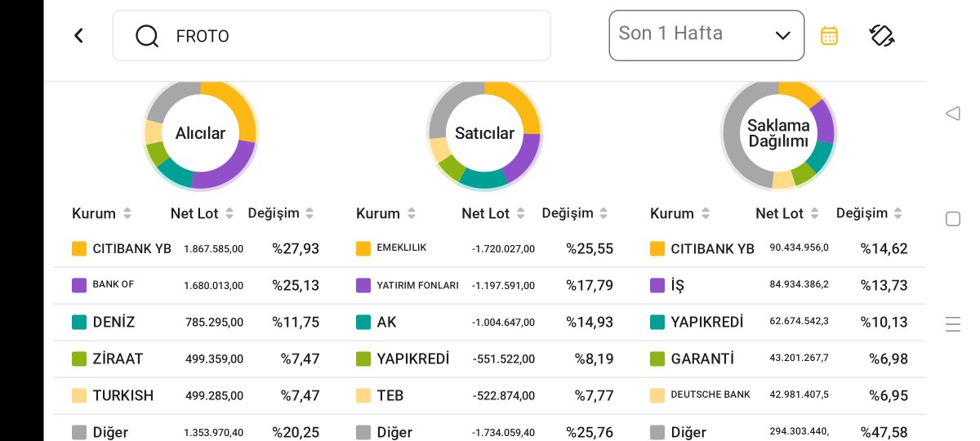Image resolution: width=980 pixels, height=441 pixels.
Task: Go back using the left arrow
Action: [78, 35]
